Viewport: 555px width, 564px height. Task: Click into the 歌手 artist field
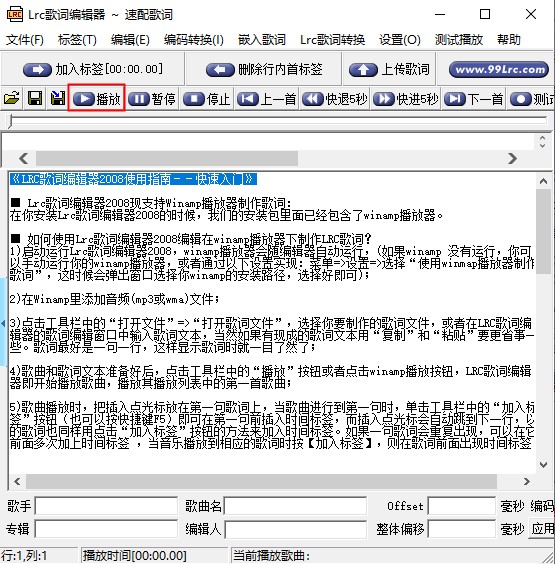pyautogui.click(x=106, y=506)
